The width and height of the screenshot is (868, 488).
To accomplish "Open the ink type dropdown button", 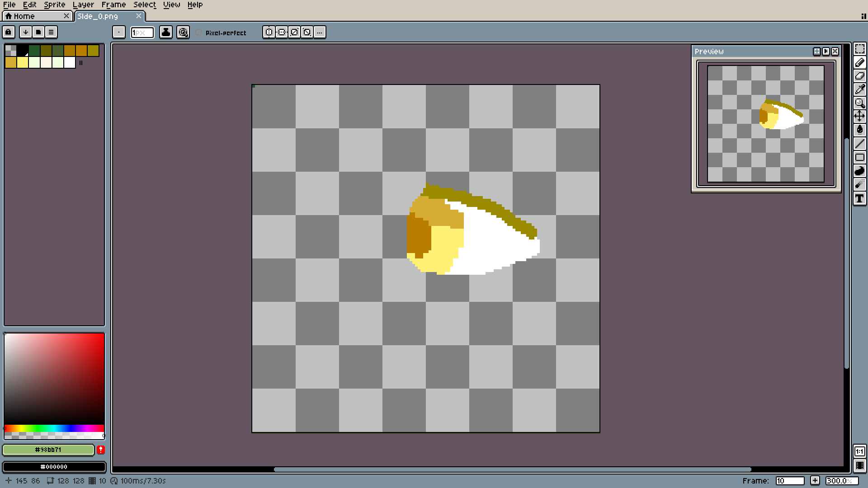I will pos(166,32).
